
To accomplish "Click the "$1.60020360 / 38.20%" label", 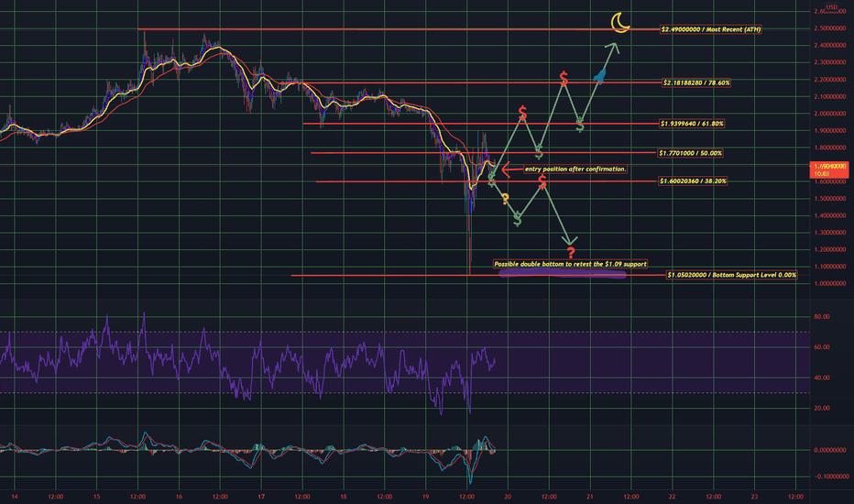I will (693, 181).
